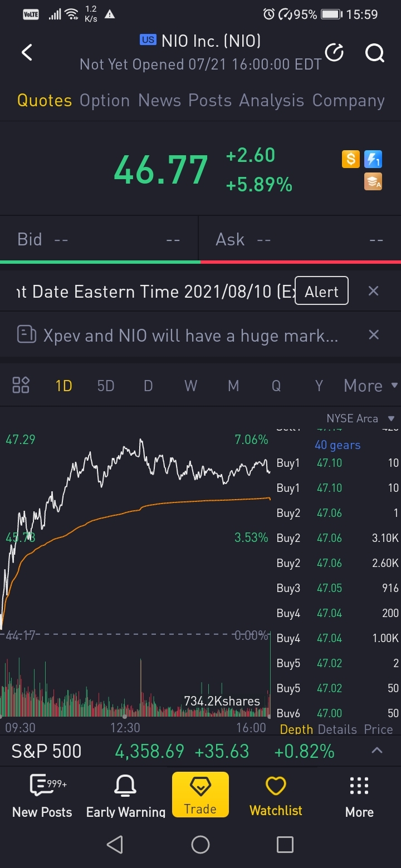The image size is (401, 868).
Task: Select the 1D chart period
Action: tap(64, 386)
